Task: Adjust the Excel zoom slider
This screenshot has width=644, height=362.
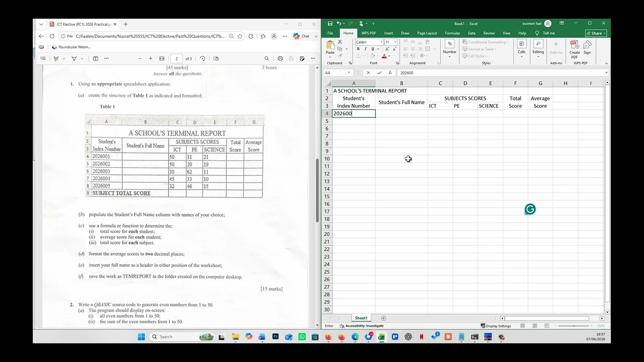Action: pos(574,326)
